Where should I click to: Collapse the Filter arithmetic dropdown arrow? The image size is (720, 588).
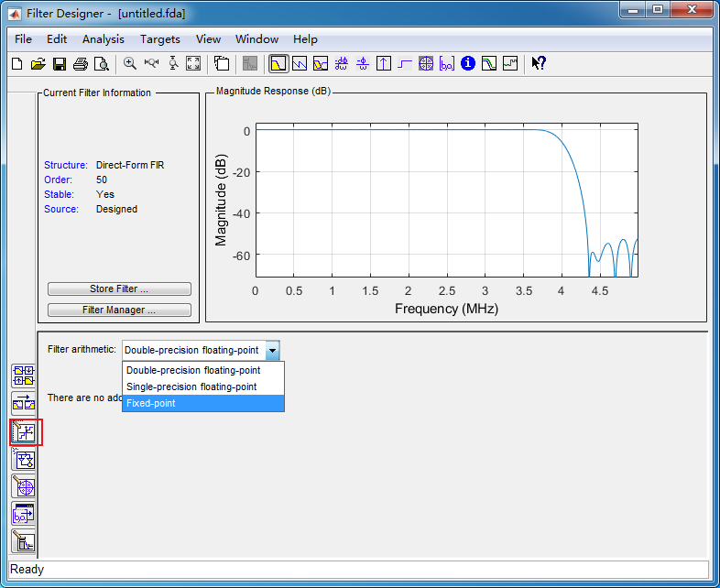272,350
